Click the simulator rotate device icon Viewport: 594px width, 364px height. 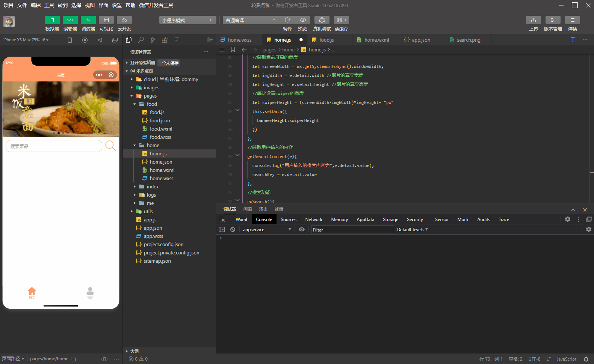[x=70, y=40]
